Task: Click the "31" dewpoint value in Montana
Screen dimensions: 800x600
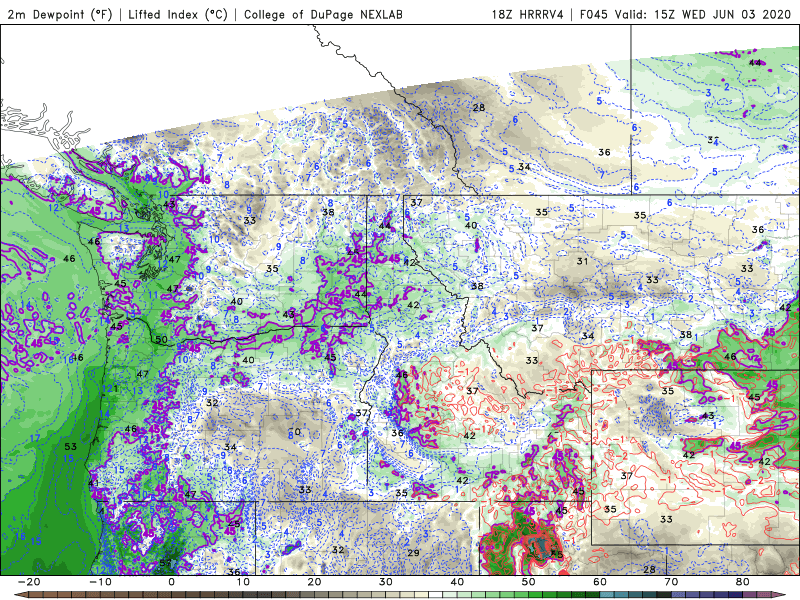Action: coord(582,261)
